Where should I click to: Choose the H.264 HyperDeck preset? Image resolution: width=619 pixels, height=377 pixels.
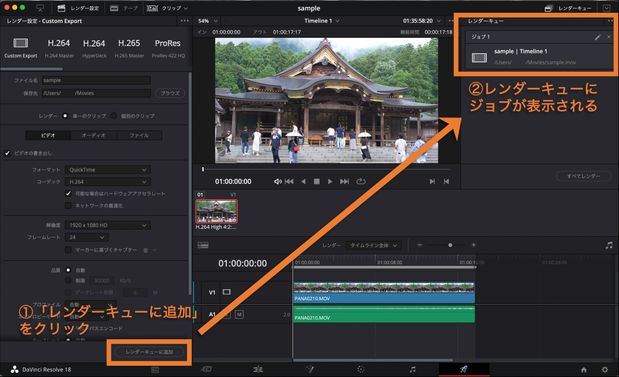(94, 48)
